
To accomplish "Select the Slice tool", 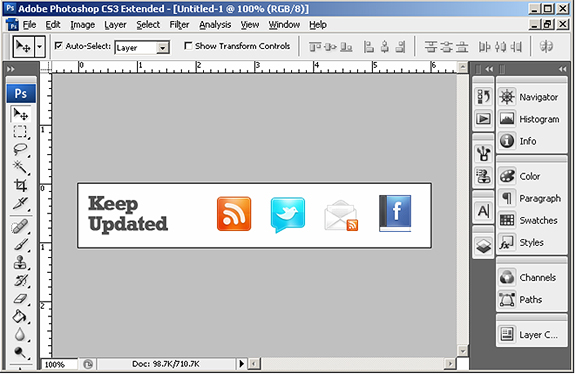I will pos(21,203).
